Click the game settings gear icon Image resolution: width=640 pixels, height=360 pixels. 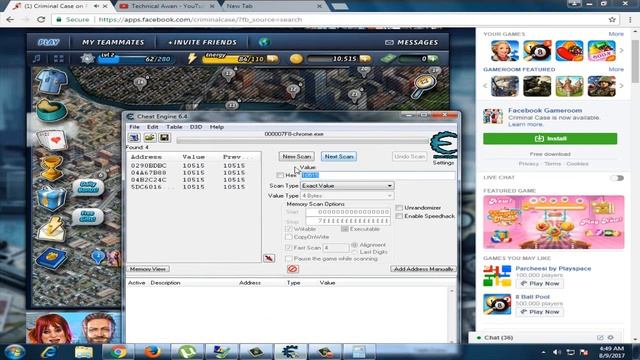point(87,58)
